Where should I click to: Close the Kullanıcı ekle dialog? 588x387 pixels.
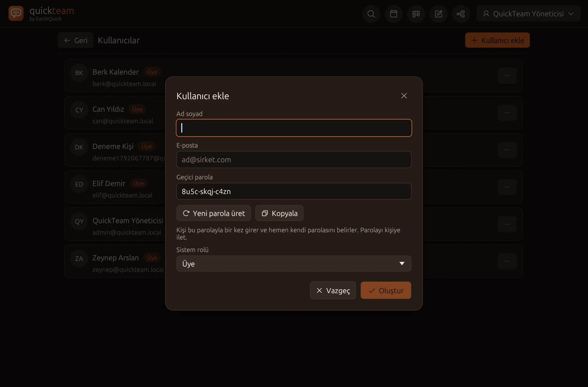[x=404, y=96]
